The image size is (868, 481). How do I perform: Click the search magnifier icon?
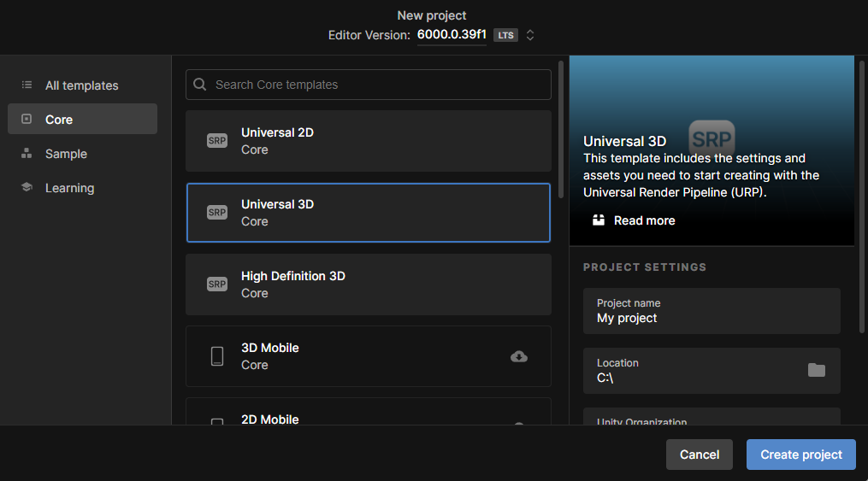[200, 84]
